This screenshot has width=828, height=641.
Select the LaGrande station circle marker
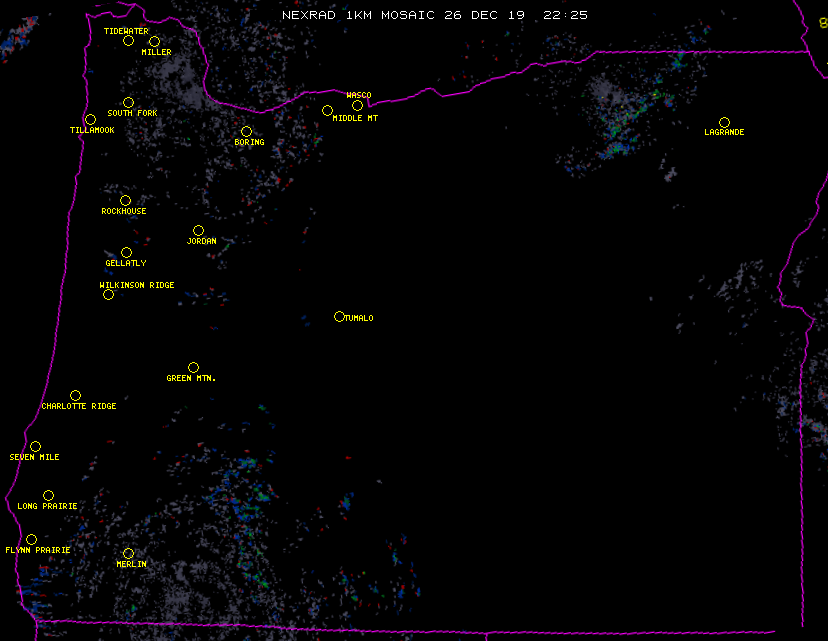pyautogui.click(x=724, y=123)
